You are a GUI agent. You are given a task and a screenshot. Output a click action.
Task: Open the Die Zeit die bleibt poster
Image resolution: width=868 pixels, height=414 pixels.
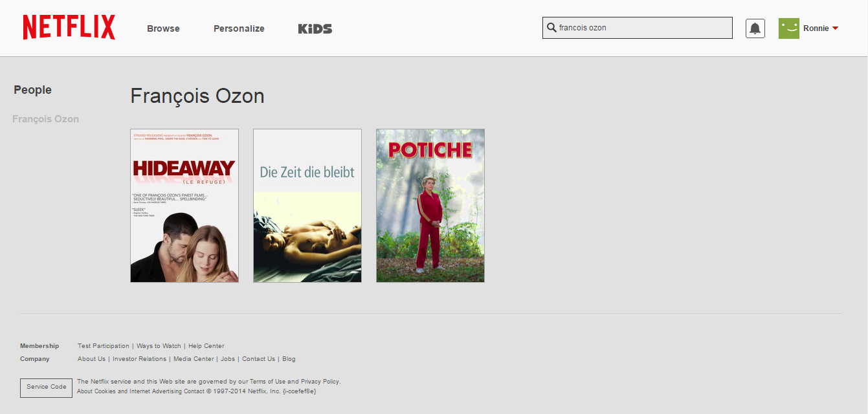[307, 206]
